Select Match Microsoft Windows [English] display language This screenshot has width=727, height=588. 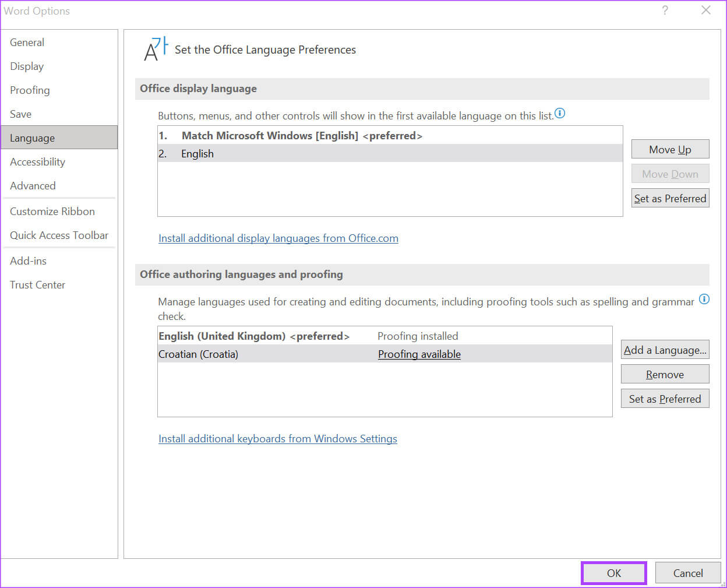(390, 135)
